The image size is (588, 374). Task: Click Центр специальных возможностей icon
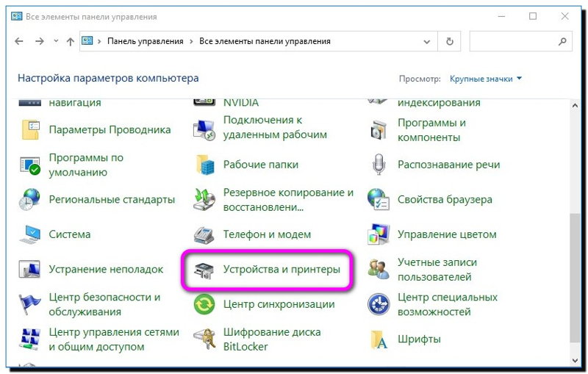(x=379, y=304)
